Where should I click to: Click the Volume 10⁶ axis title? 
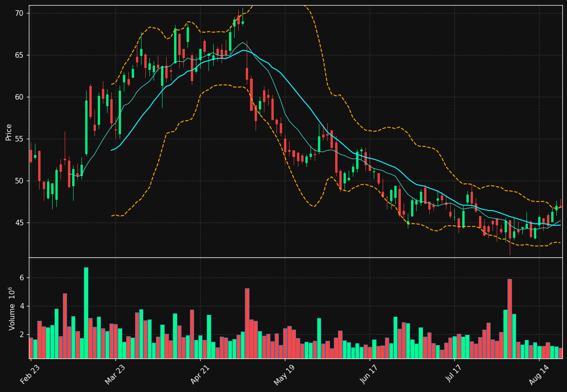[x=11, y=308]
